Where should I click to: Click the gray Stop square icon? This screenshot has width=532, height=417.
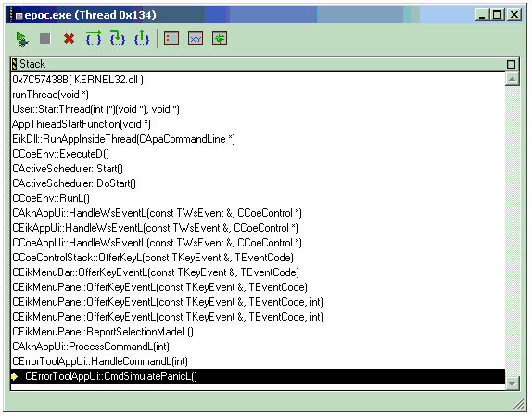[45, 39]
